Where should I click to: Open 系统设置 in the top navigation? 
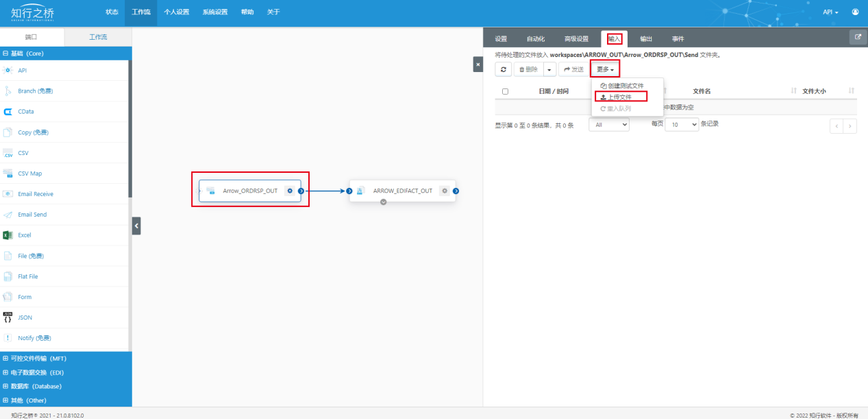pos(215,12)
